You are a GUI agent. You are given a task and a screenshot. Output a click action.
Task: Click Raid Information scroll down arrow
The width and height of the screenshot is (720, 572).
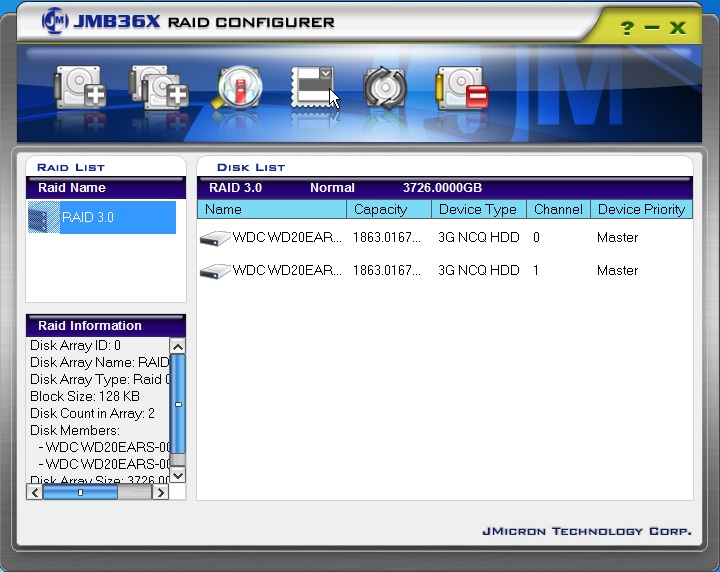[178, 475]
